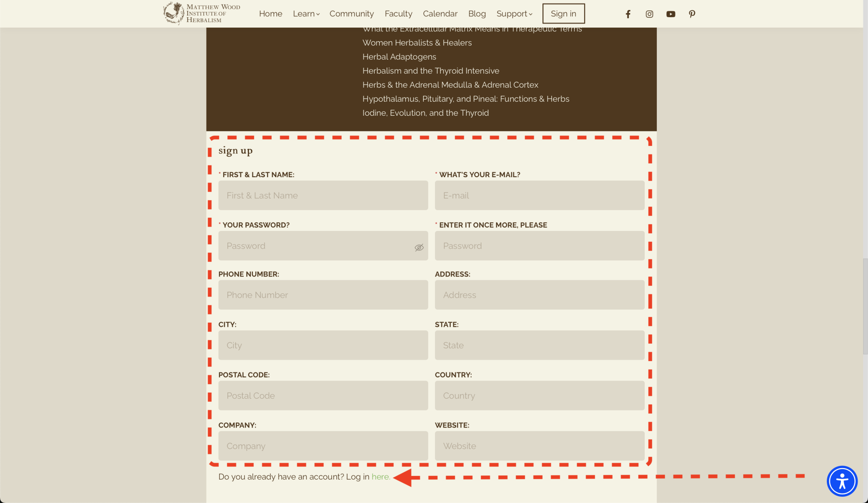Click the 'ENTER IT ONCE MORE, PLEASE' label

tap(493, 225)
